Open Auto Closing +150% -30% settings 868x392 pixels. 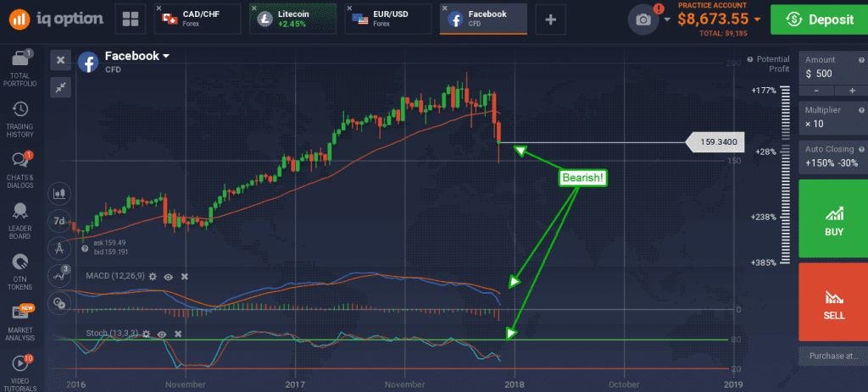tap(833, 157)
